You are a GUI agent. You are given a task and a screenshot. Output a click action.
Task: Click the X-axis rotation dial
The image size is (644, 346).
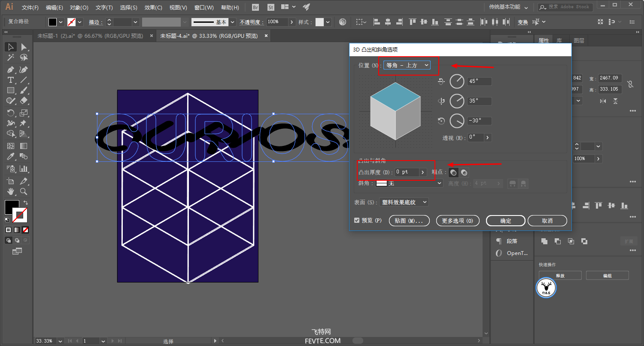pyautogui.click(x=457, y=81)
